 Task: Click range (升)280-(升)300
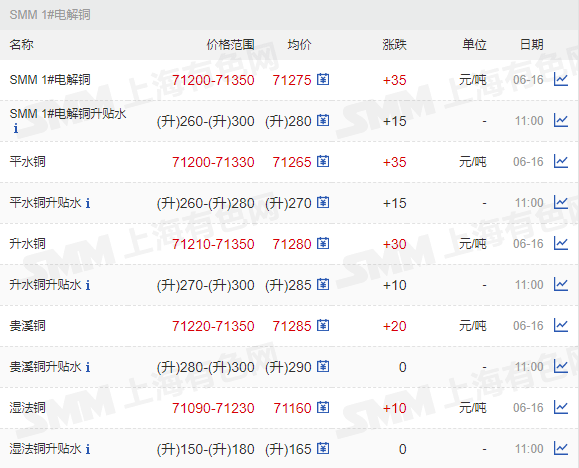(x=206, y=367)
